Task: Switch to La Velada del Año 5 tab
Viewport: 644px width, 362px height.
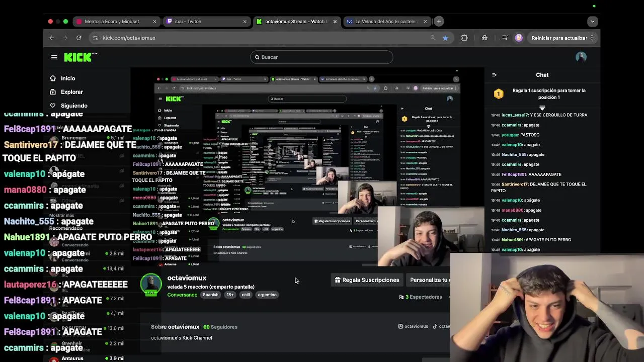Action: click(x=386, y=22)
